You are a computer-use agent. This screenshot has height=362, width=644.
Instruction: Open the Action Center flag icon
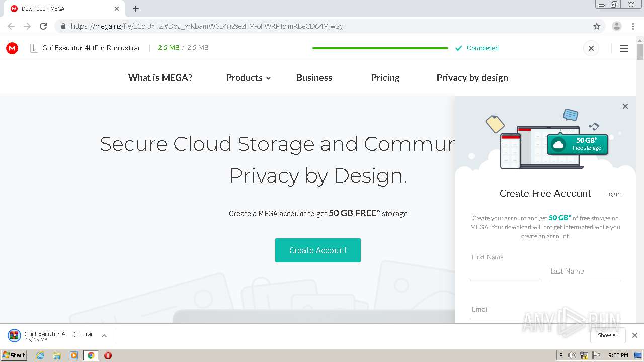pyautogui.click(x=596, y=355)
